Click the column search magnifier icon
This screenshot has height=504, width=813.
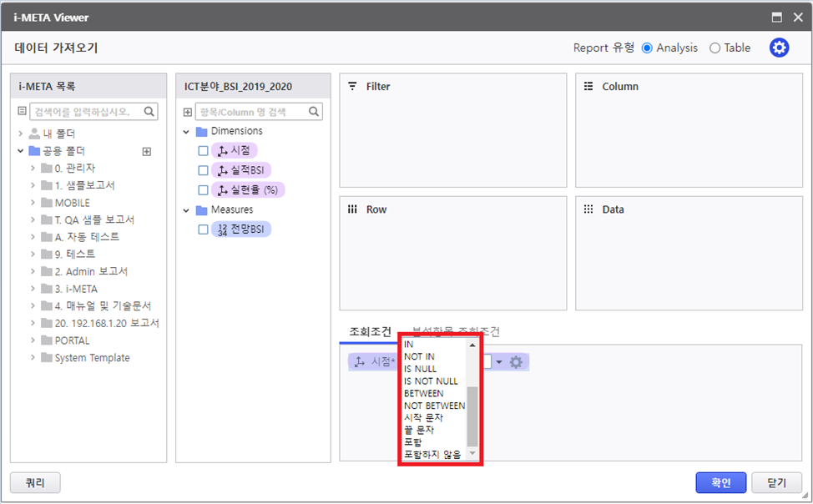tap(315, 111)
